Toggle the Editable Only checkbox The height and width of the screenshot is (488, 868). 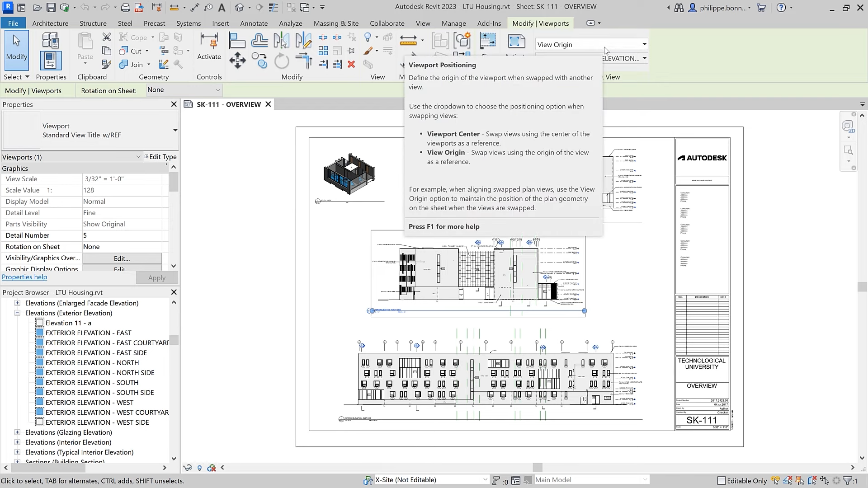[x=722, y=481]
